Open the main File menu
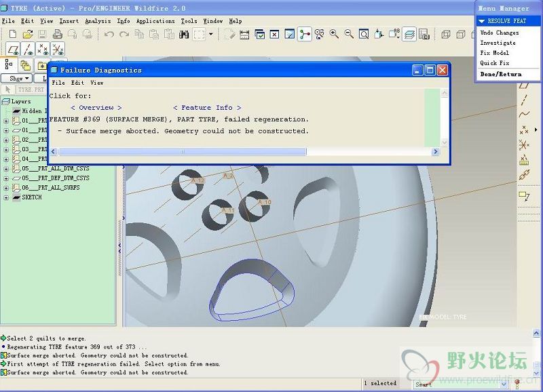543x392 pixels. point(8,21)
